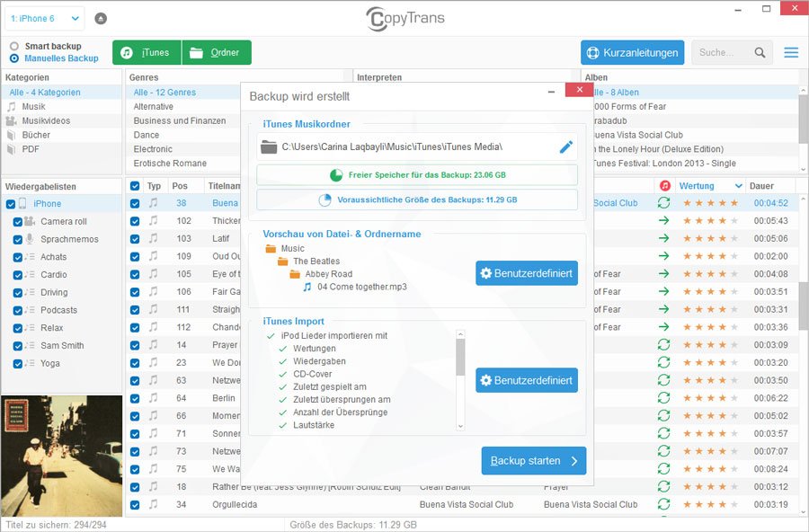This screenshot has height=532, width=809.
Task: Click the down arrow of the Alben list scrollbar
Action: click(x=804, y=169)
